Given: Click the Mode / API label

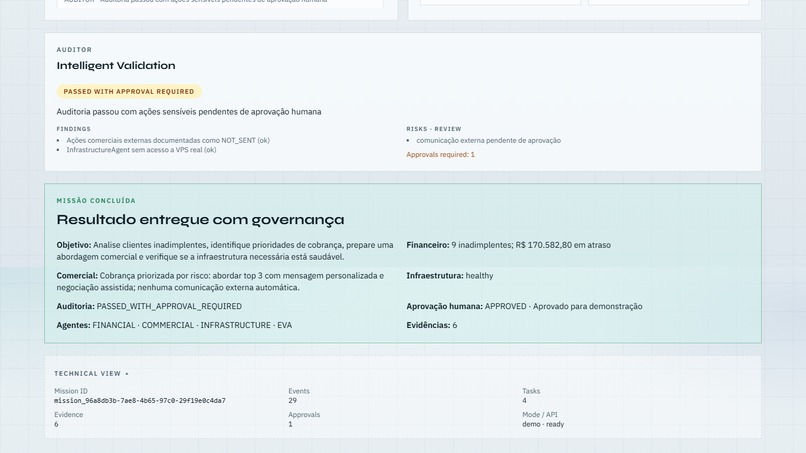Looking at the screenshot, I should coord(540,414).
